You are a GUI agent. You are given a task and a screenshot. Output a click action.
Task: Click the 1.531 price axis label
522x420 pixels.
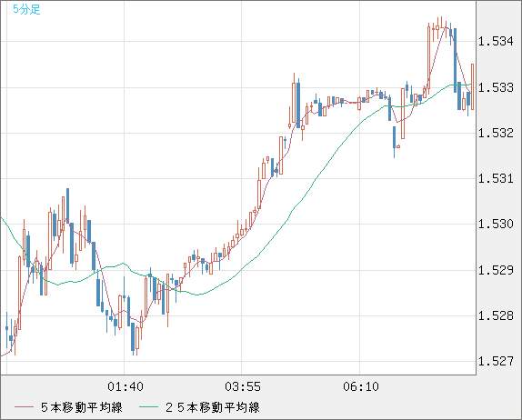(x=496, y=178)
